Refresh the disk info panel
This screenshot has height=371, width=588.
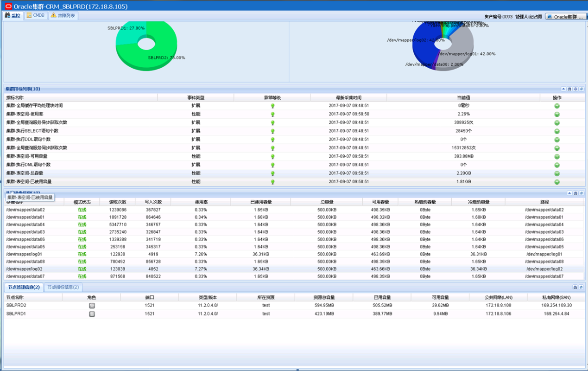tap(581, 193)
